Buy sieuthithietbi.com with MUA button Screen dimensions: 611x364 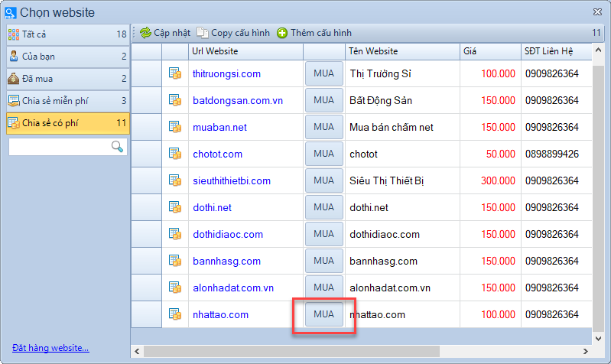click(x=323, y=180)
